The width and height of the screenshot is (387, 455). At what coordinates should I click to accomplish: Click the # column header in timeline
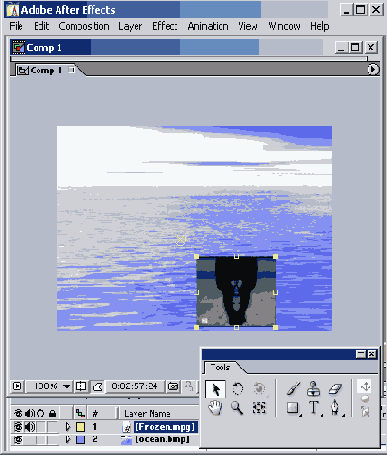pyautogui.click(x=95, y=414)
